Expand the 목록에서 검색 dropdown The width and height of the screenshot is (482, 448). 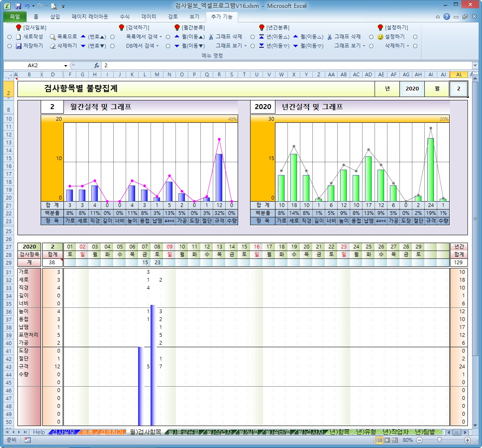click(x=144, y=37)
